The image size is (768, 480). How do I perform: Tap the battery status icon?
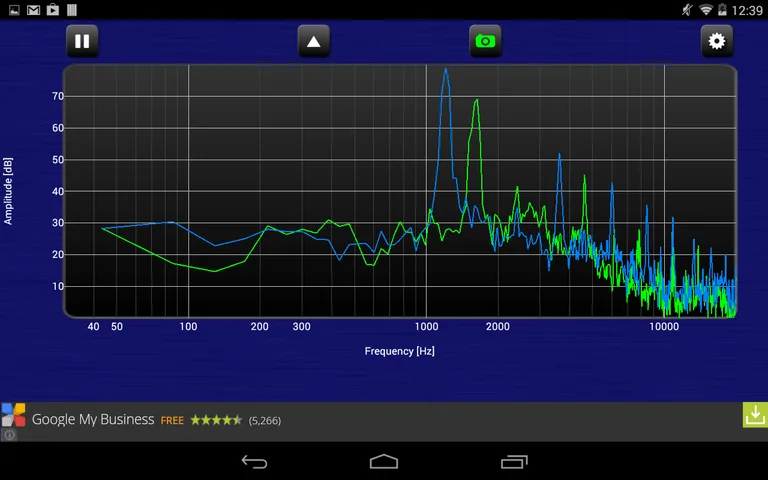click(x=722, y=10)
